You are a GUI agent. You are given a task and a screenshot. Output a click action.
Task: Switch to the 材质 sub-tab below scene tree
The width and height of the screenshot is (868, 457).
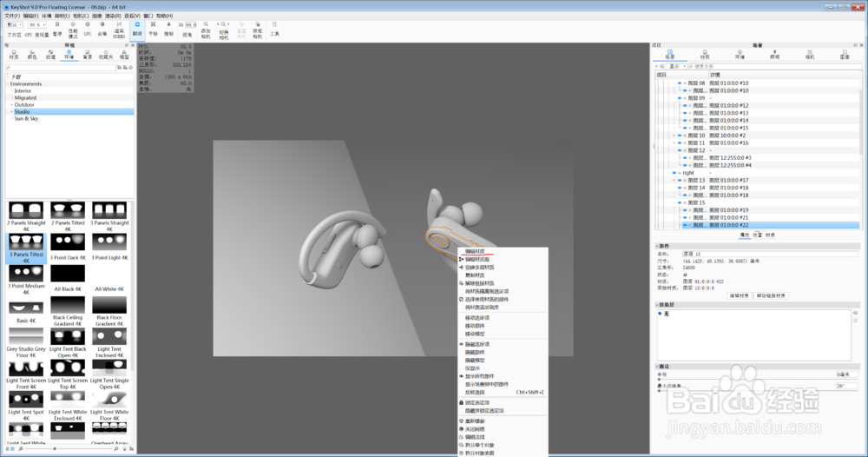[x=770, y=235]
